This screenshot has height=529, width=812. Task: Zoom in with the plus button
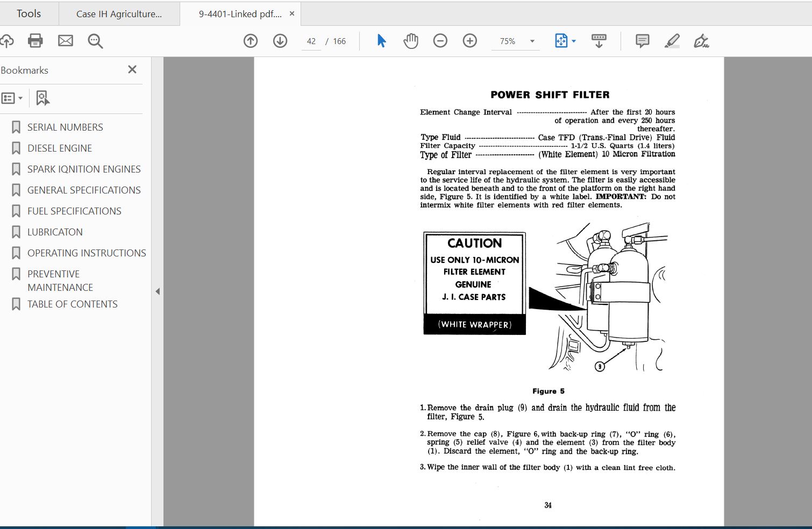(470, 41)
